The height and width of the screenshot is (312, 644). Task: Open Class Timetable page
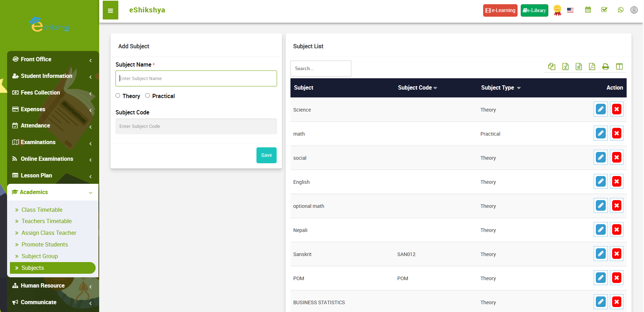click(42, 210)
